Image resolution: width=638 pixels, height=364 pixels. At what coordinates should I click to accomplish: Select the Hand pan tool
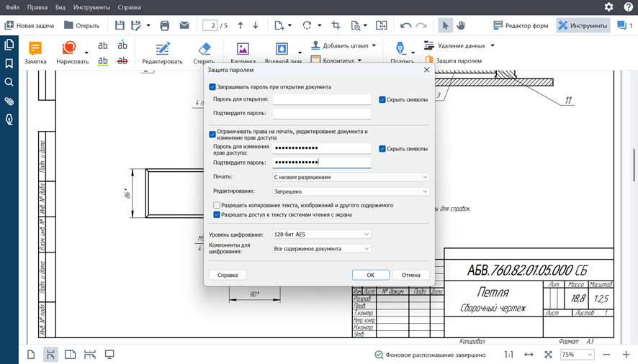pyautogui.click(x=461, y=25)
